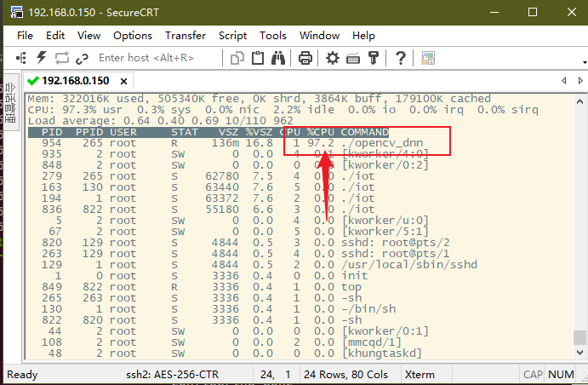Click the tab scroll left arrow

pyautogui.click(x=563, y=80)
